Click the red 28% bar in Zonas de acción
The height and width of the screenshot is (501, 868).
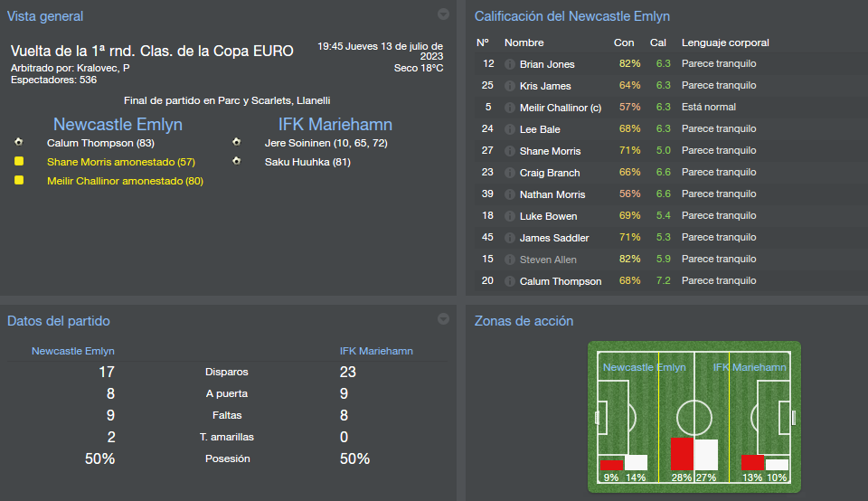click(x=682, y=454)
